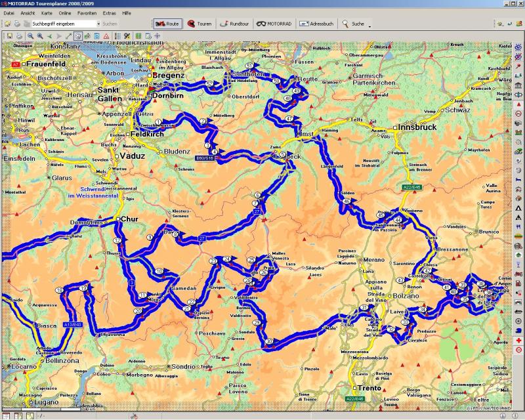This screenshot has width=525, height=420.
Task: Click the green map move arrows icon
Action: [x=87, y=36]
